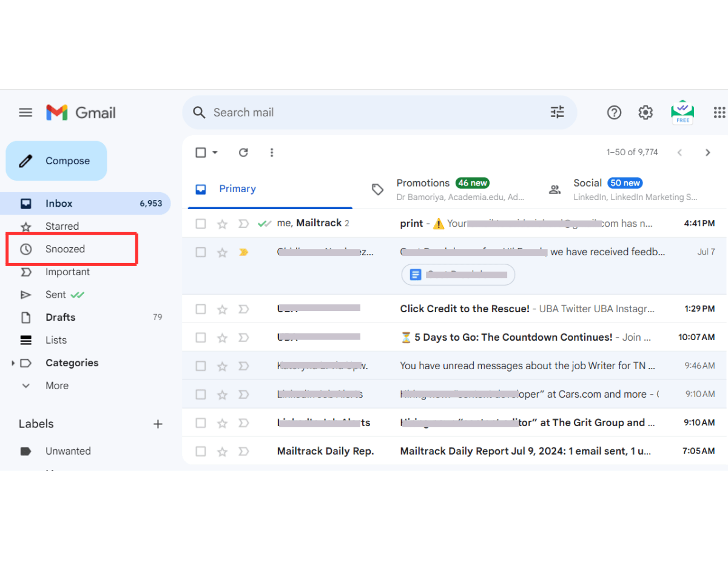Open the '5 Days to Go' countdown email
The height and width of the screenshot is (582, 728).
(455, 338)
